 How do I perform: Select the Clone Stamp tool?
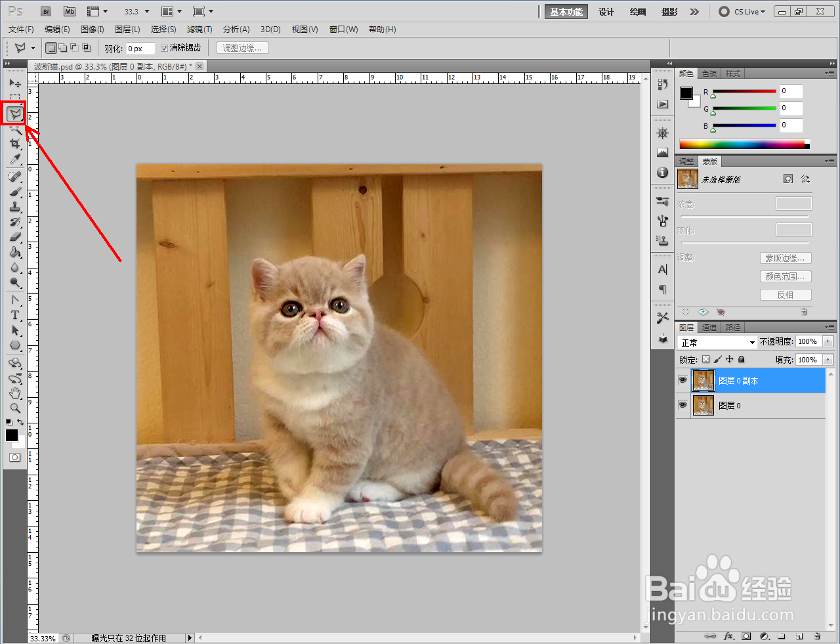15,207
